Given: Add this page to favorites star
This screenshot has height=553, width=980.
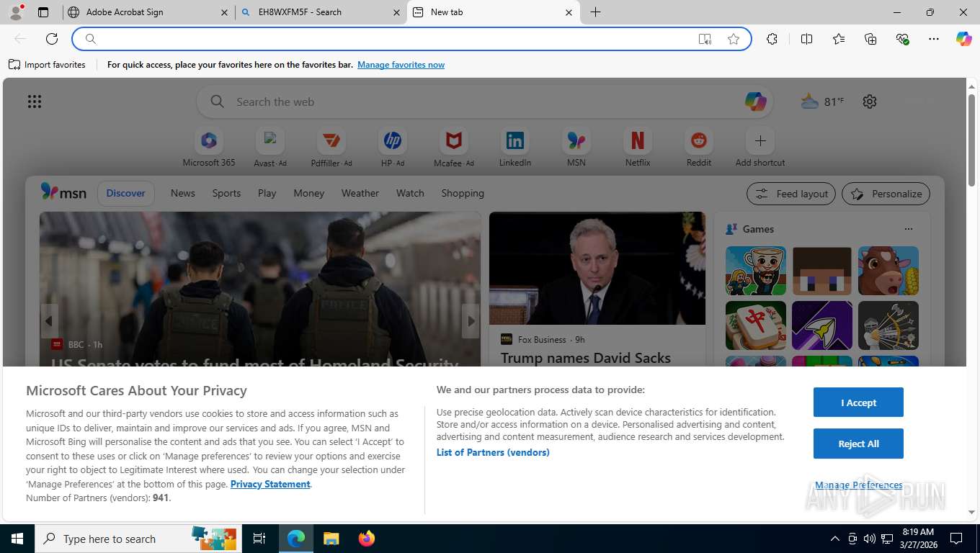Looking at the screenshot, I should pos(734,39).
